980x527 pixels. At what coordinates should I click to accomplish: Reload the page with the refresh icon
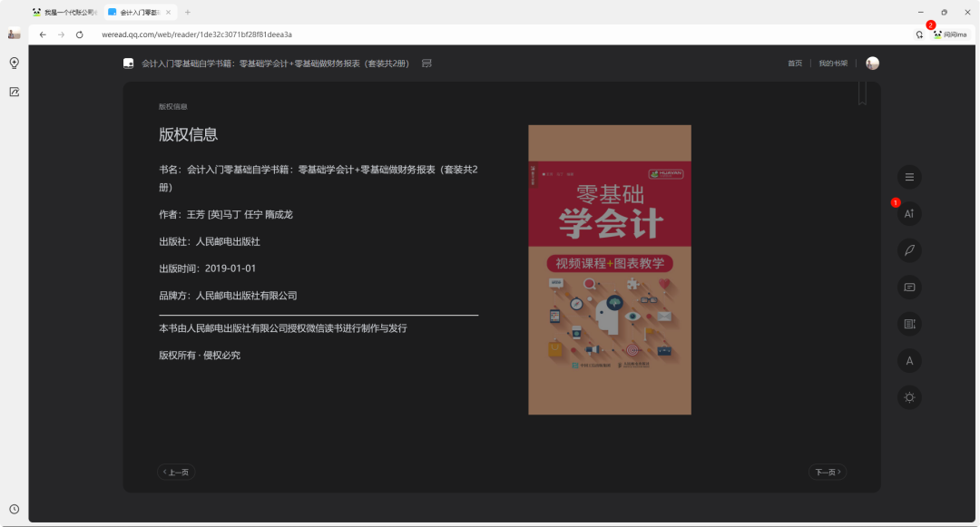(x=79, y=34)
